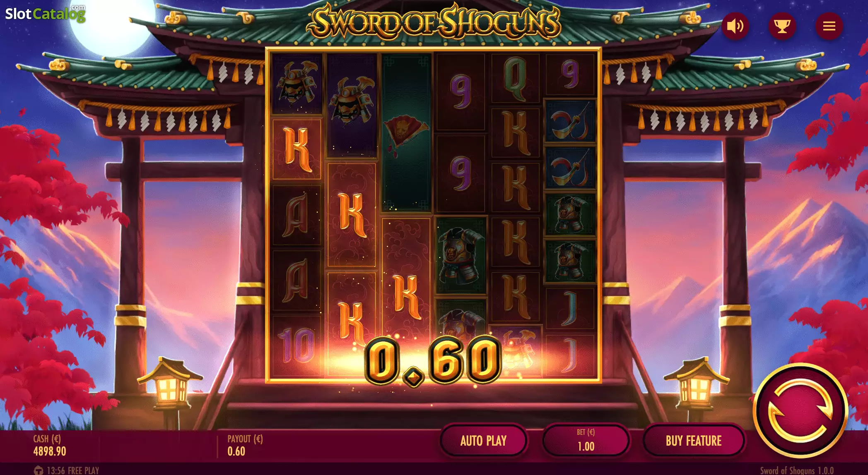Viewport: 868px width, 475px height.
Task: Click the purple 10 symbol
Action: [297, 345]
